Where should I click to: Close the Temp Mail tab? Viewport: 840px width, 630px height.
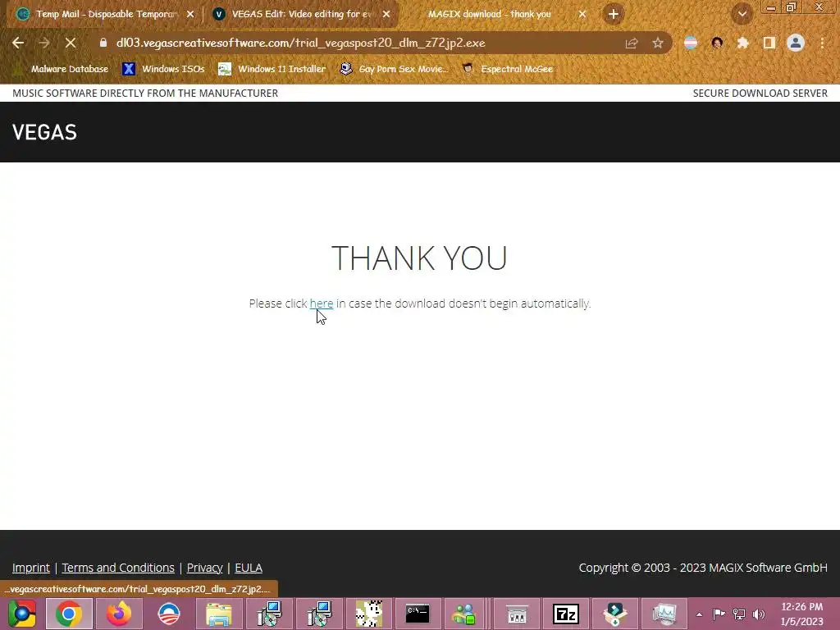point(190,15)
